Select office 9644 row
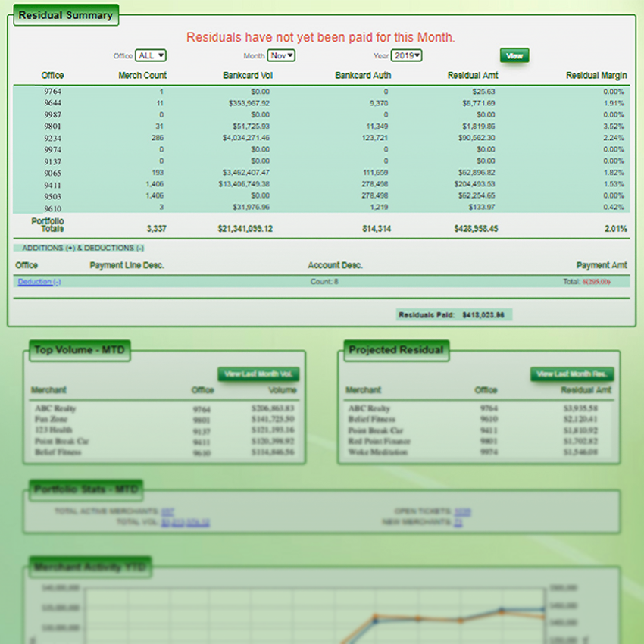The image size is (644, 644). click(321, 103)
